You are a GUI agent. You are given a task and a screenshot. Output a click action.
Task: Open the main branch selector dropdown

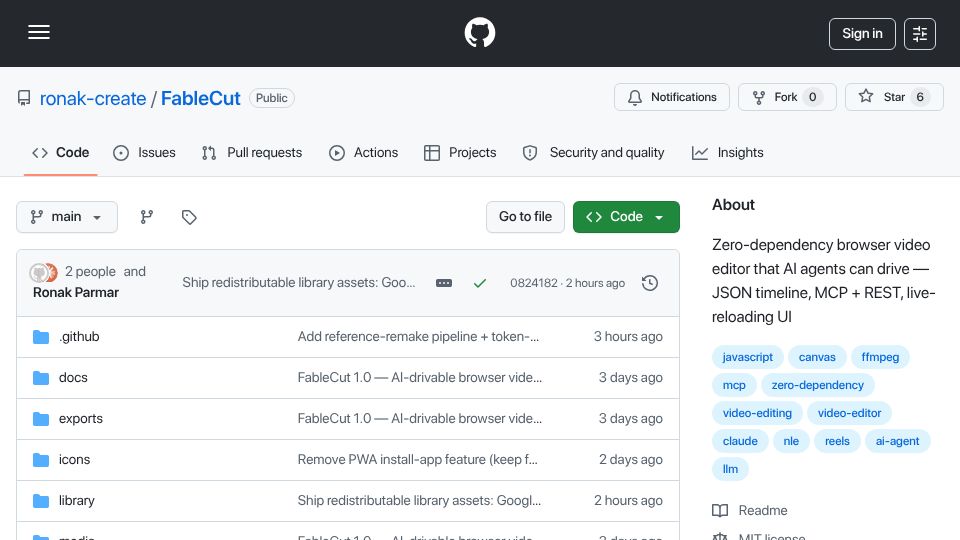tap(67, 217)
